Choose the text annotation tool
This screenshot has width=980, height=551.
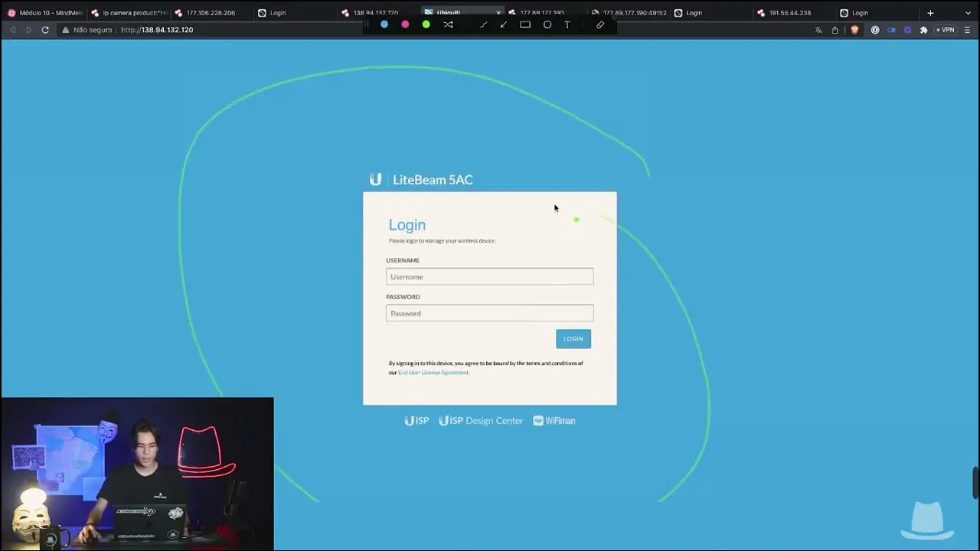click(x=567, y=24)
